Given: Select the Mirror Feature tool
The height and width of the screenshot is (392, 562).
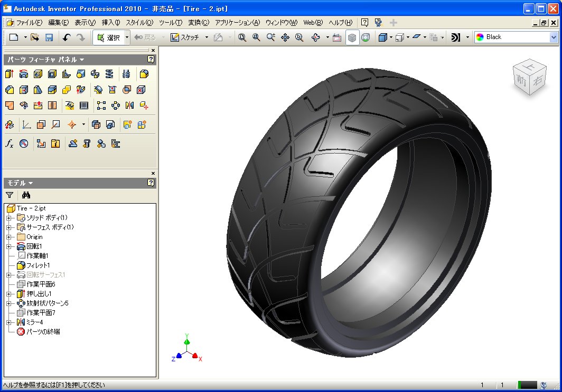Looking at the screenshot, I should (x=130, y=105).
